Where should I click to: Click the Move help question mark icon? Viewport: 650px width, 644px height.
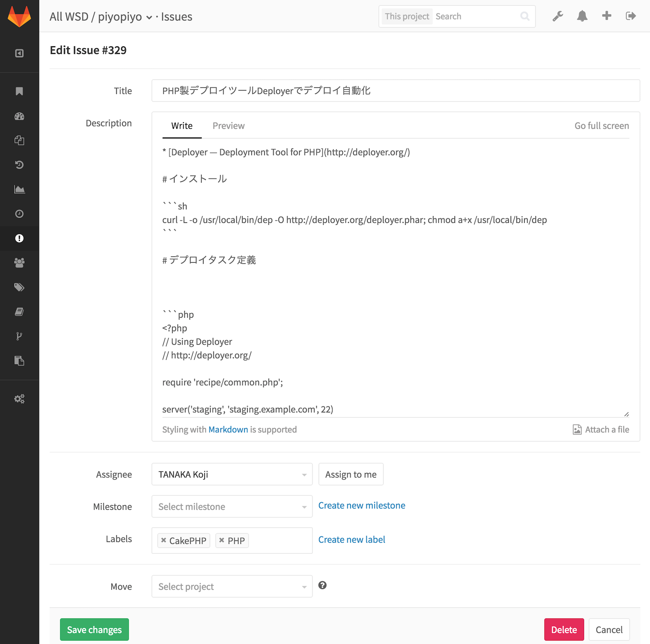tap(322, 585)
